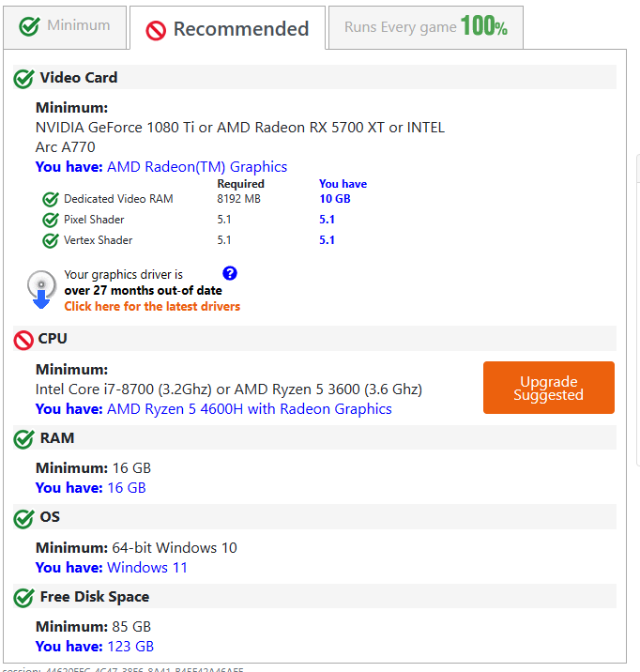The width and height of the screenshot is (640, 672).
Task: Click the Windows 11 value text
Action: 147,568
